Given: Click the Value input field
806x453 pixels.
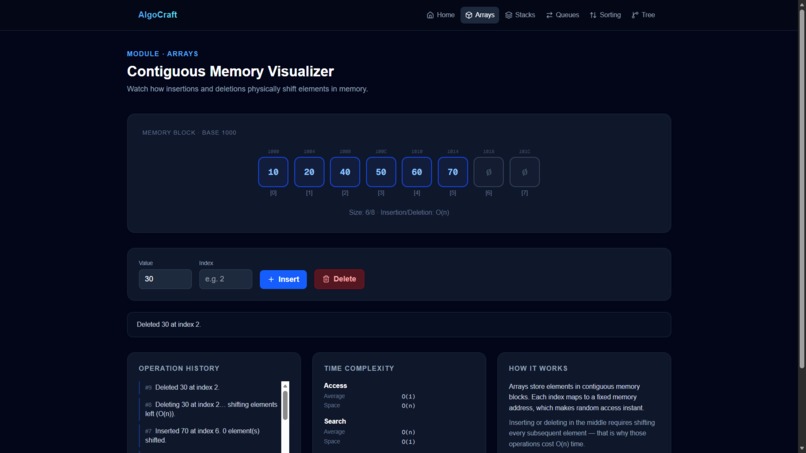Looking at the screenshot, I should [x=165, y=279].
